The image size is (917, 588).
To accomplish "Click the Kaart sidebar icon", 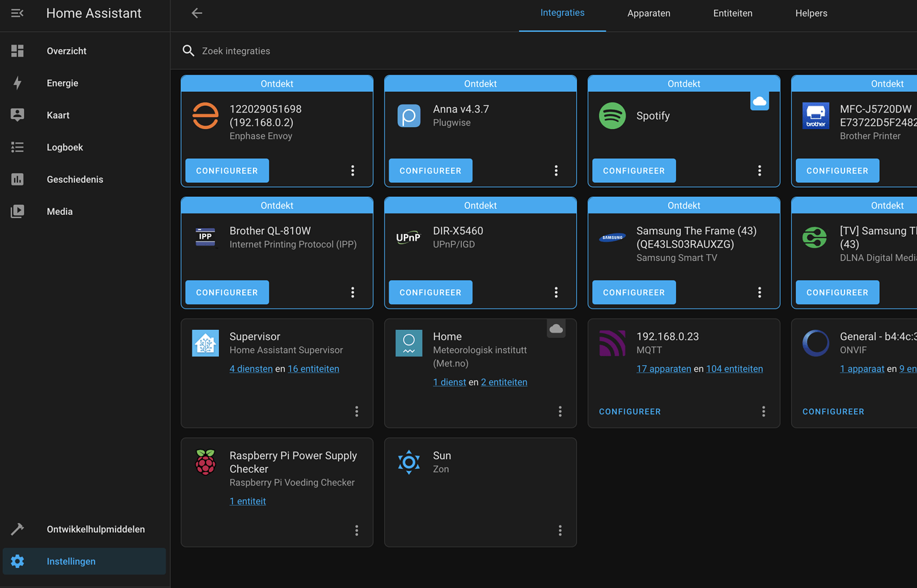I will coord(17,115).
